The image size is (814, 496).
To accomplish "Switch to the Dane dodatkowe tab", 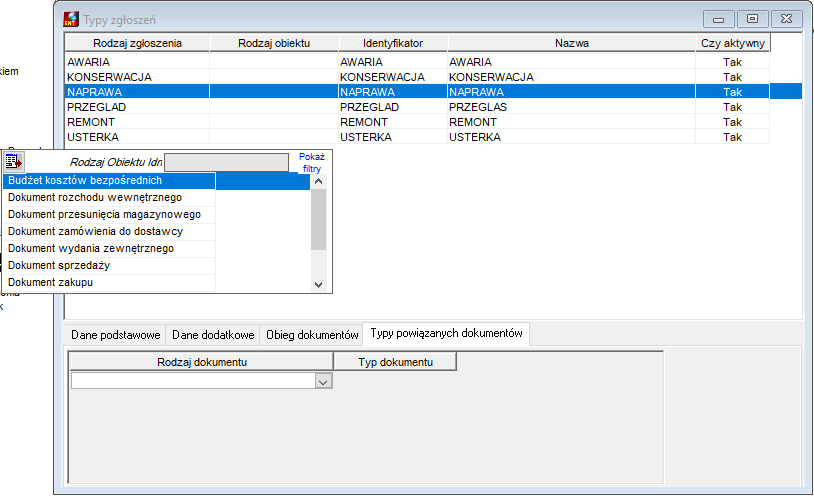I will [213, 335].
